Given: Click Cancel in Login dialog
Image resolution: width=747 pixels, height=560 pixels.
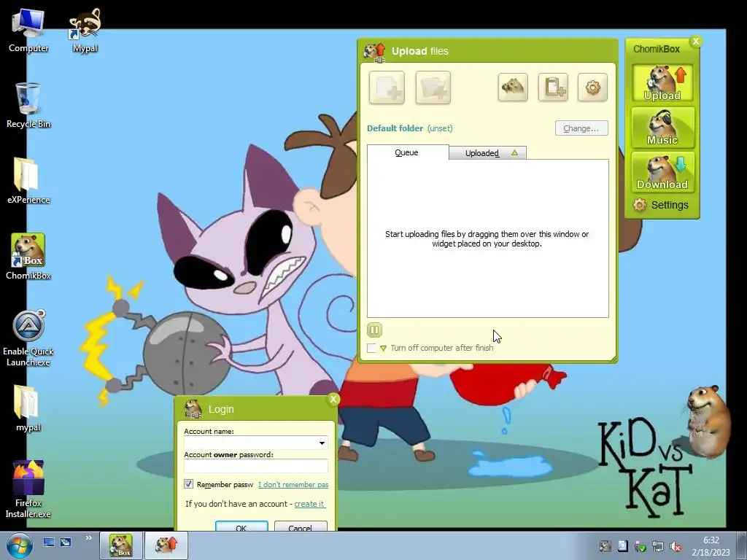Looking at the screenshot, I should [x=301, y=526].
